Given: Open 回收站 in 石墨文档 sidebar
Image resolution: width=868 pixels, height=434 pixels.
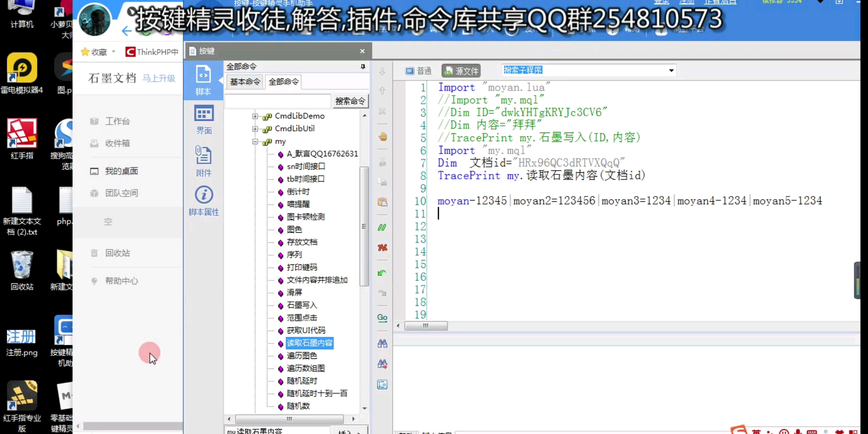Looking at the screenshot, I should (x=117, y=253).
